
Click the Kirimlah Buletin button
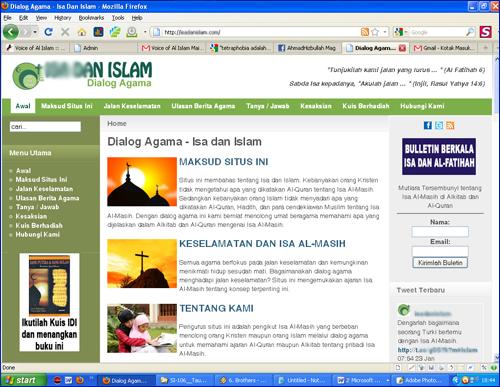pyautogui.click(x=440, y=263)
